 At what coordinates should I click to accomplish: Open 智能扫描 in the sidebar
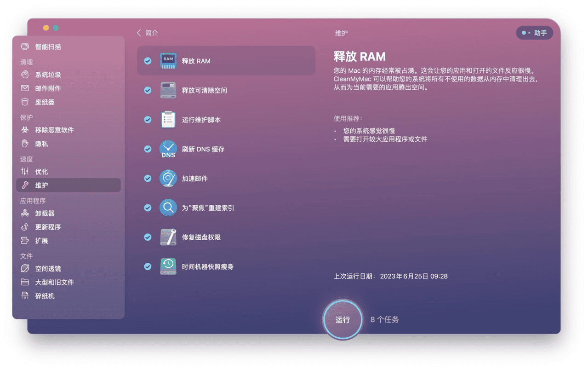click(x=48, y=47)
